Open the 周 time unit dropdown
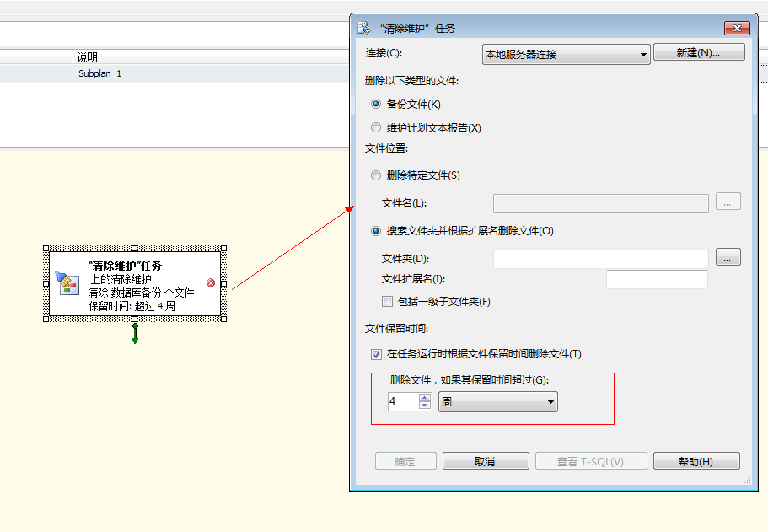768x532 pixels. (498, 401)
